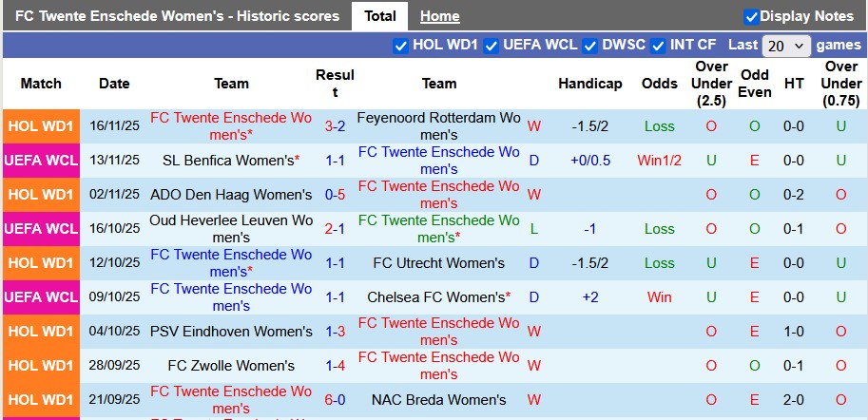Click the UEFA WCL badge dated 13/11/25

[41, 161]
